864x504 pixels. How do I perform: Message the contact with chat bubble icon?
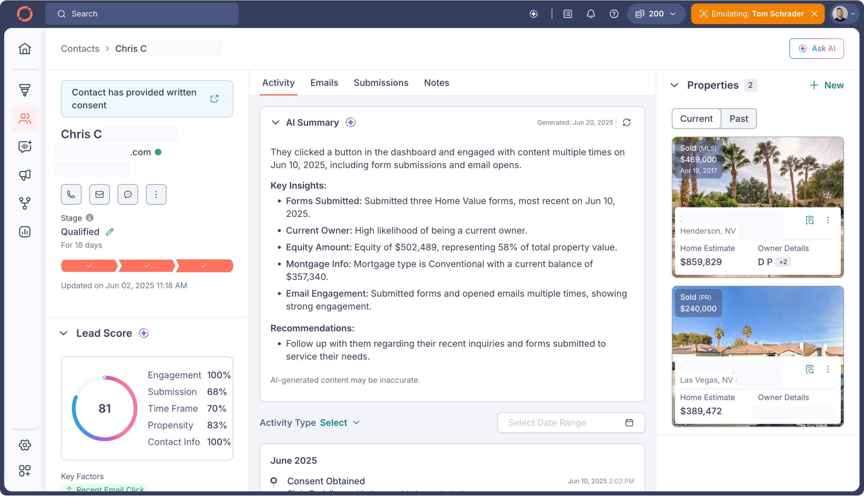(x=128, y=195)
